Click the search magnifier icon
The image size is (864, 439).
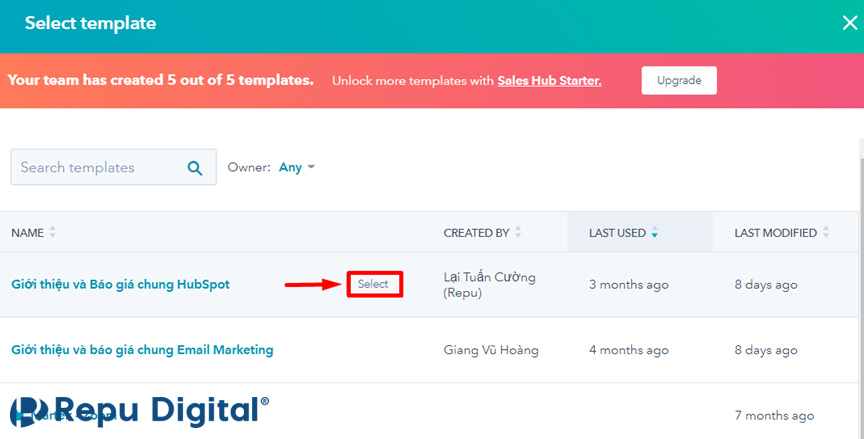(x=195, y=167)
